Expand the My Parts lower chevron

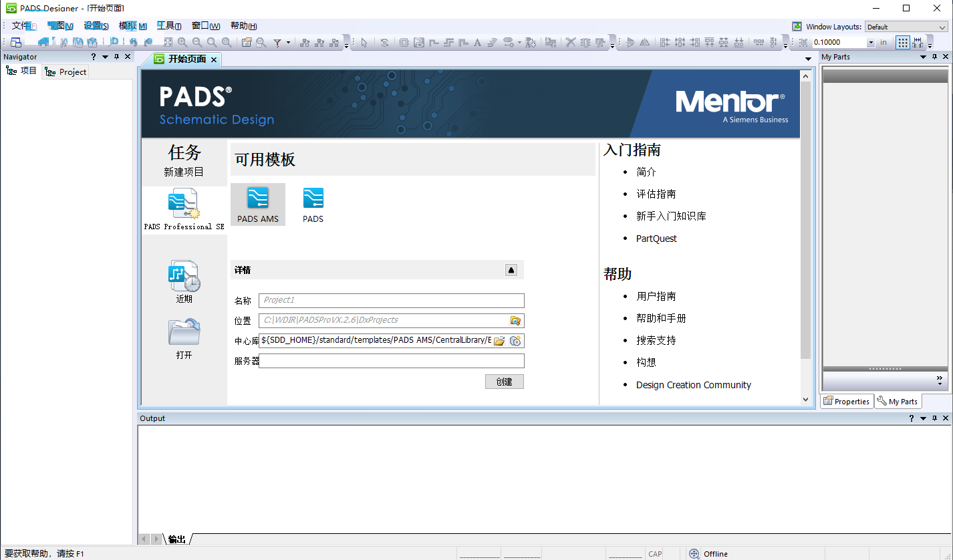(x=939, y=381)
